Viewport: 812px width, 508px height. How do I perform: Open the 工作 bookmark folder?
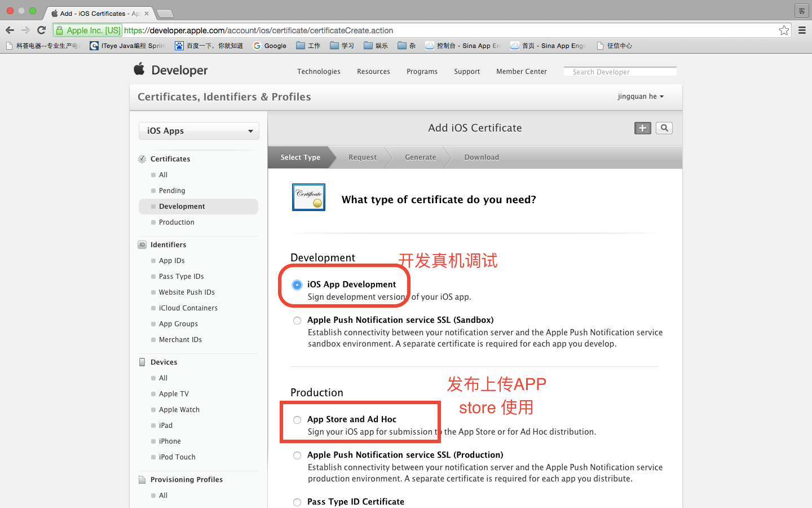click(x=308, y=46)
